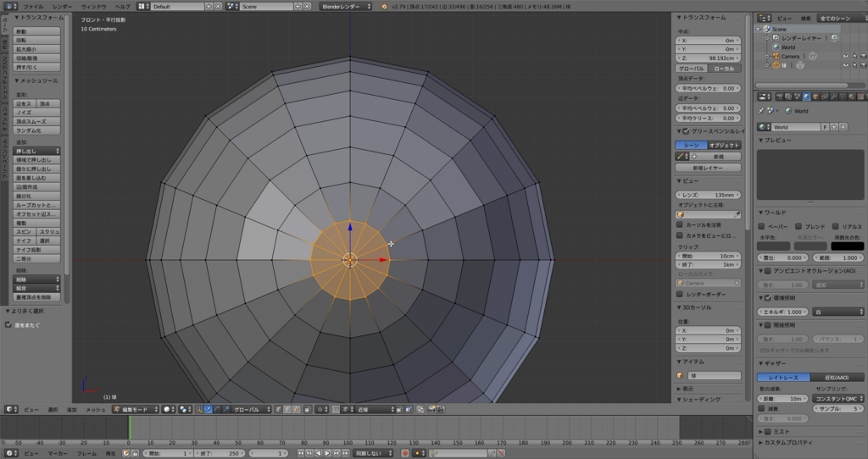Open the 編集モード mode dropdown
This screenshot has height=459, width=868.
point(135,409)
